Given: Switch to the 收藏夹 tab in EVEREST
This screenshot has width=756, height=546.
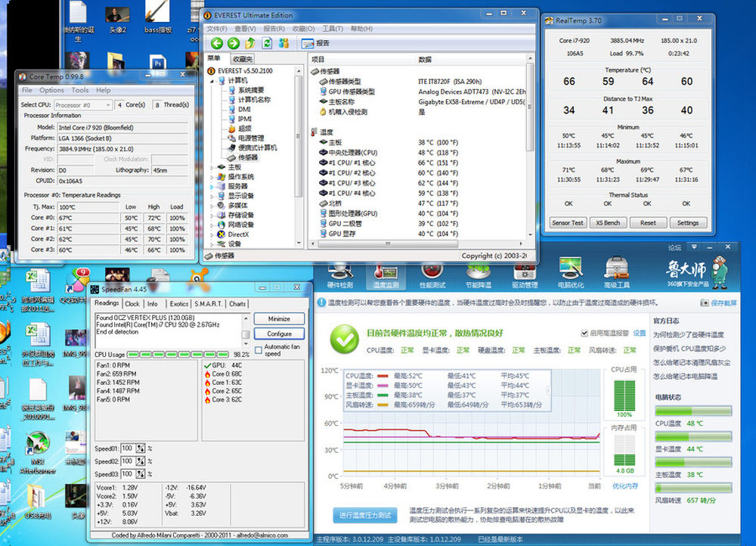Looking at the screenshot, I should point(242,59).
